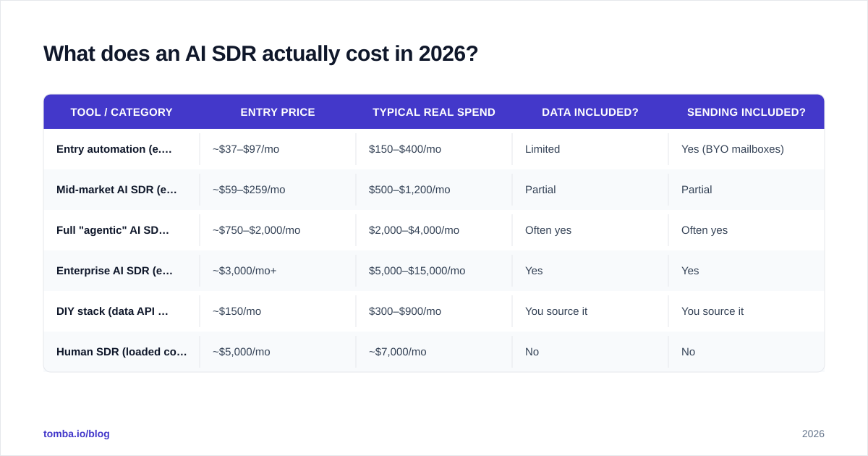
Task: Select the "Entry automation (e.…" row label
Action: tap(114, 149)
